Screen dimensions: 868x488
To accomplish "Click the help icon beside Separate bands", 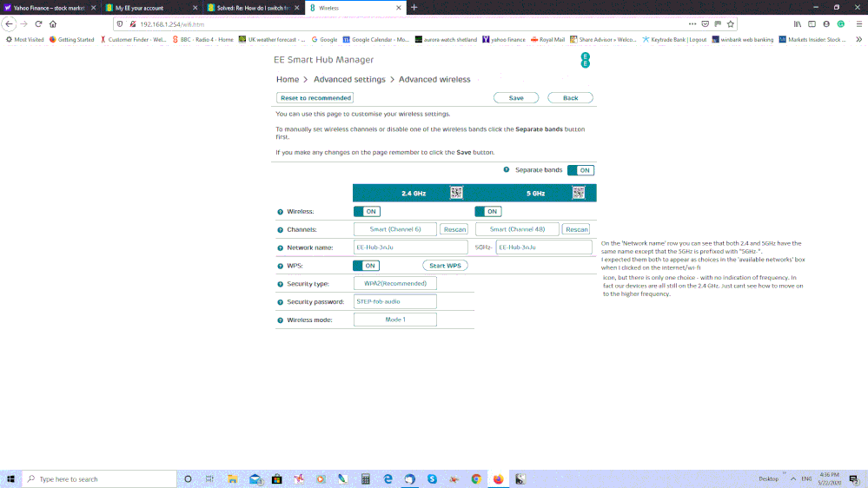I will pyautogui.click(x=506, y=170).
